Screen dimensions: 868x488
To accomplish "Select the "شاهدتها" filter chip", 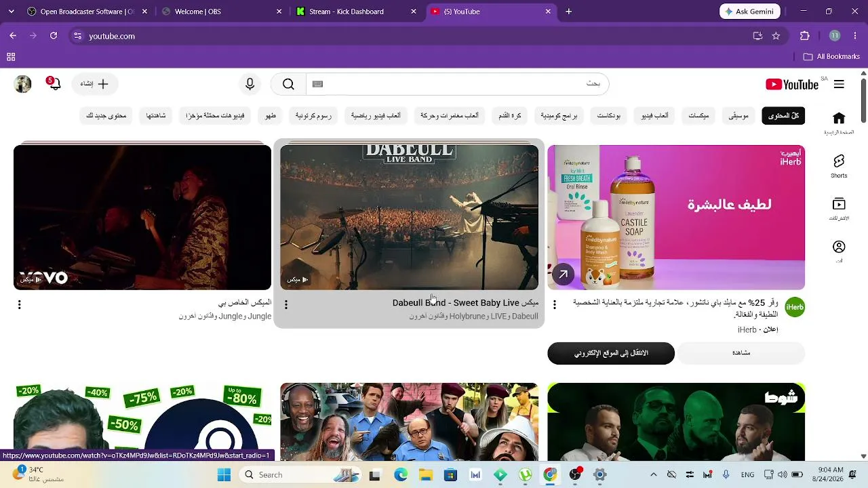I will [x=156, y=116].
